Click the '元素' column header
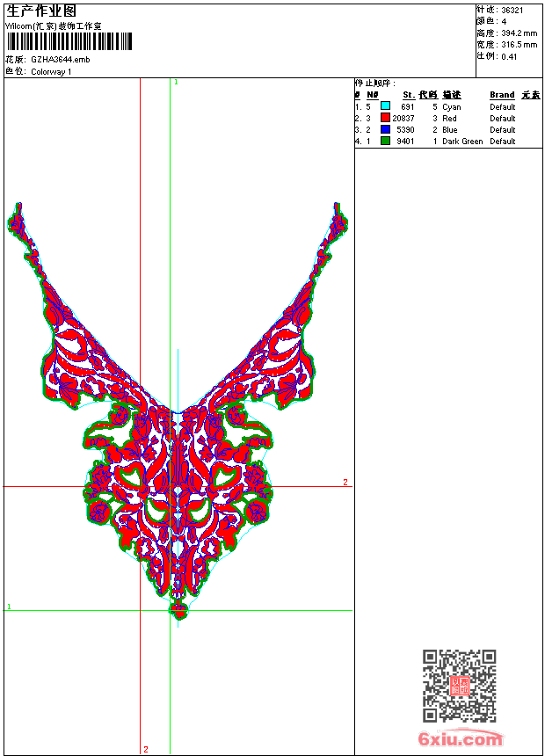545x756 pixels. click(x=531, y=95)
